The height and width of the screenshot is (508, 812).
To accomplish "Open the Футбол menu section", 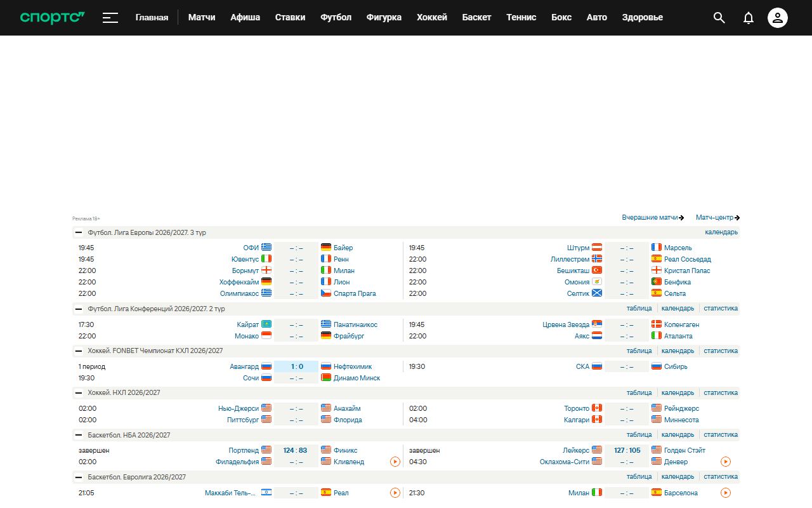I will [x=336, y=18].
